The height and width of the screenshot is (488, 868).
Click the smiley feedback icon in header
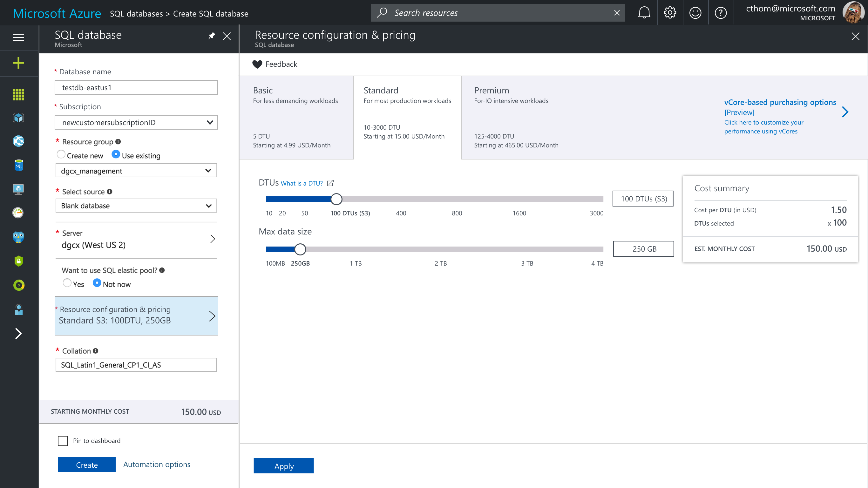(x=695, y=13)
